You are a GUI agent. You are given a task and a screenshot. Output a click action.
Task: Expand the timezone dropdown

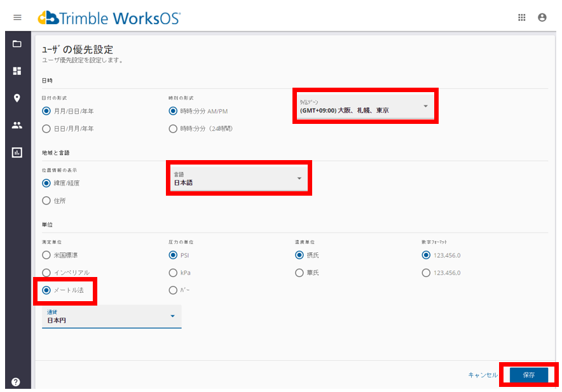(365, 106)
